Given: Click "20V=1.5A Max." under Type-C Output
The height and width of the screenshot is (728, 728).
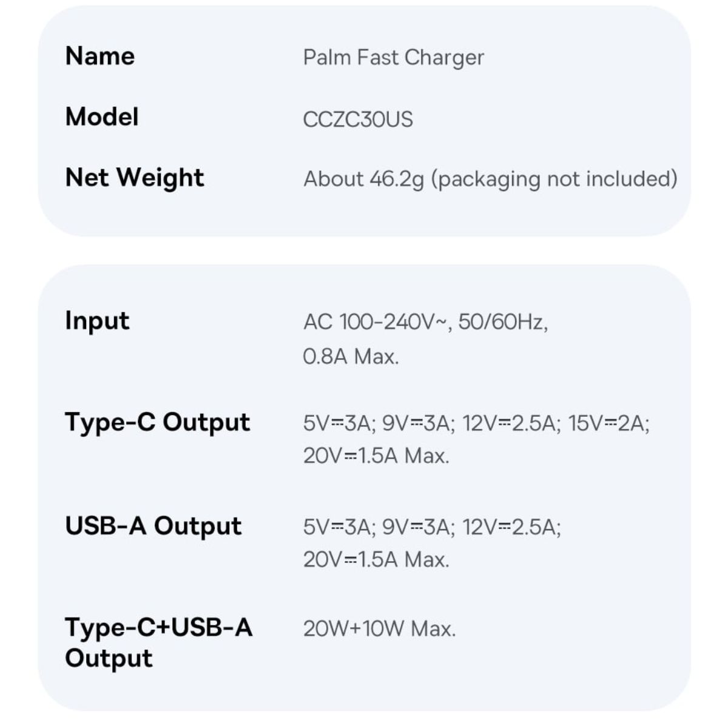Looking at the screenshot, I should (x=376, y=456).
